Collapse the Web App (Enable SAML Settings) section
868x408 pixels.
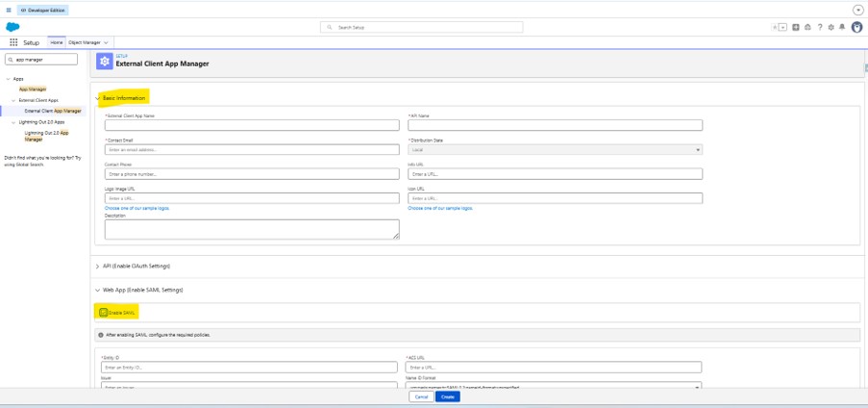point(98,290)
